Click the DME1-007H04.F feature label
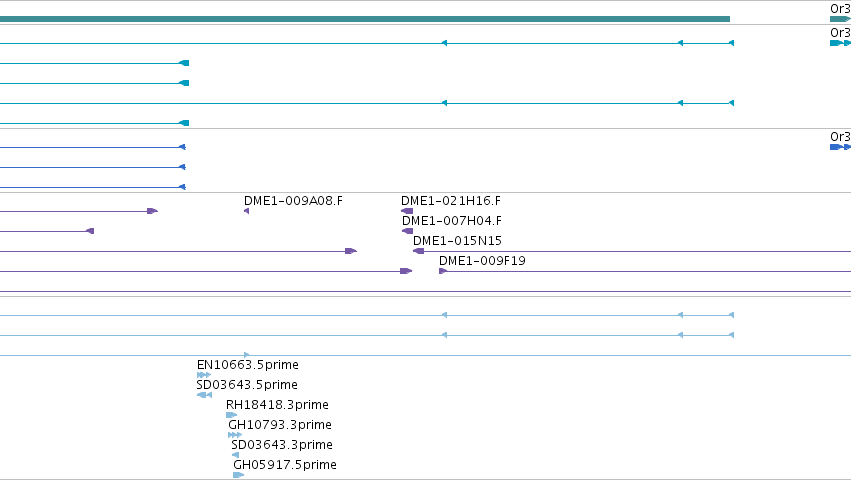Screen dimensions: 851x480 [x=452, y=221]
